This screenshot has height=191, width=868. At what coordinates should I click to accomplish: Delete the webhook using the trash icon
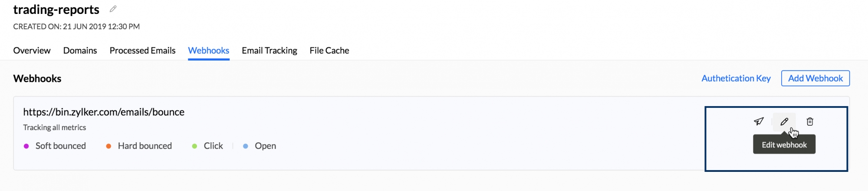(x=810, y=122)
